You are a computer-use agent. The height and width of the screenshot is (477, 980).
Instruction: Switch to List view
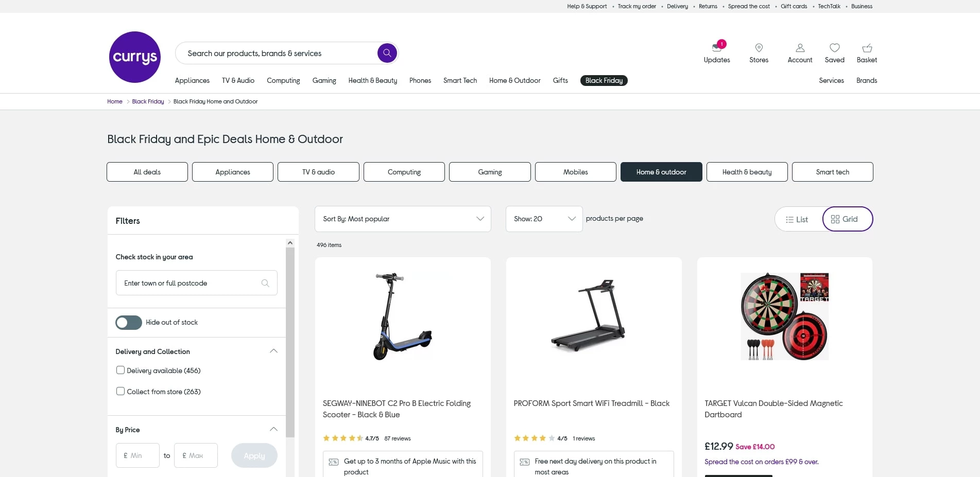coord(797,220)
